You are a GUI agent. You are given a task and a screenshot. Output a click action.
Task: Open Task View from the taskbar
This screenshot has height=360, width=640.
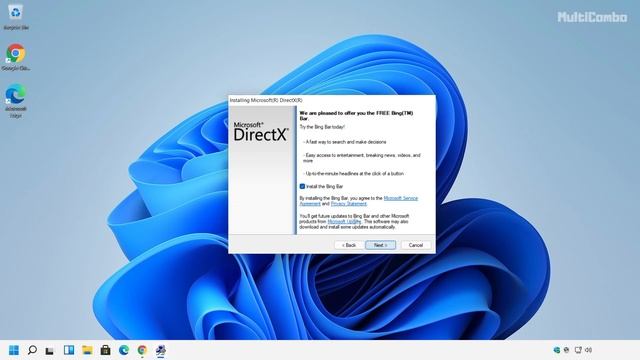tap(50, 350)
